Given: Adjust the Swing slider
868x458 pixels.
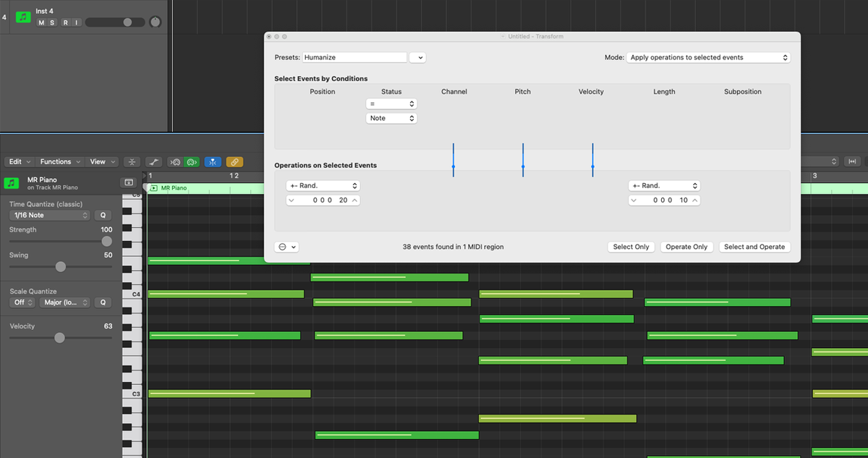Looking at the screenshot, I should tap(61, 266).
